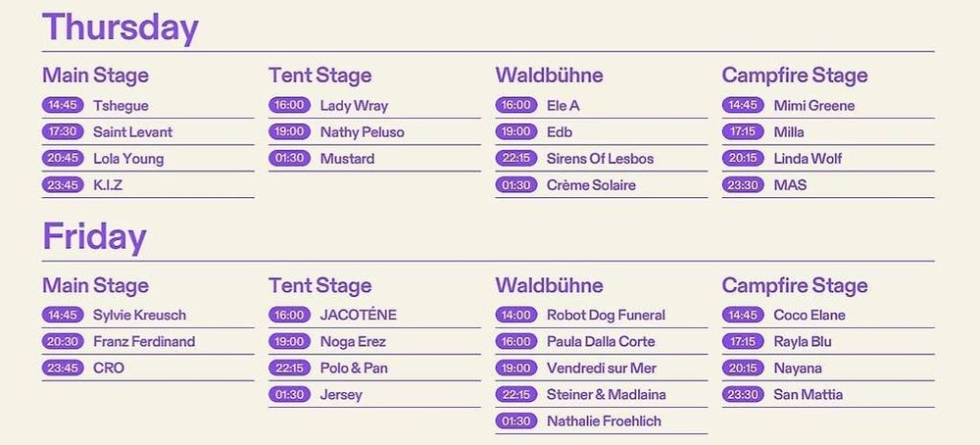The image size is (980, 445).
Task: Select Saint Levant on Thursday Main Stage
Action: [x=132, y=132]
